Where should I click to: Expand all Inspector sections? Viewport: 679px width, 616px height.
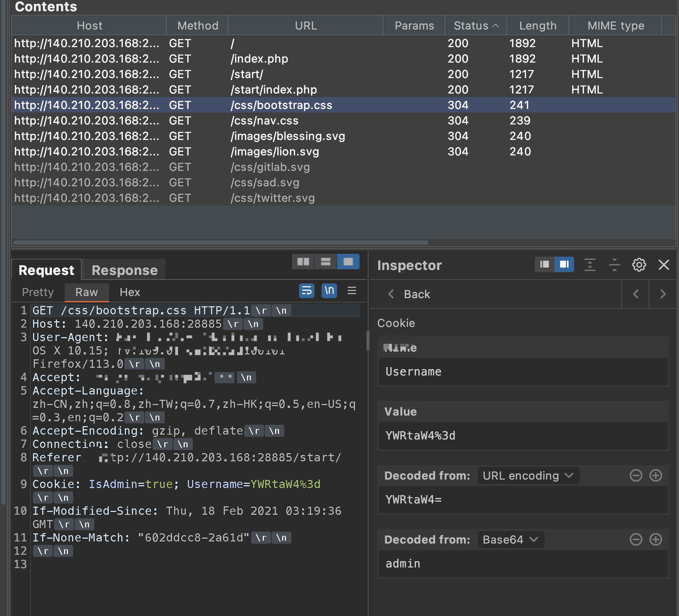click(x=590, y=264)
